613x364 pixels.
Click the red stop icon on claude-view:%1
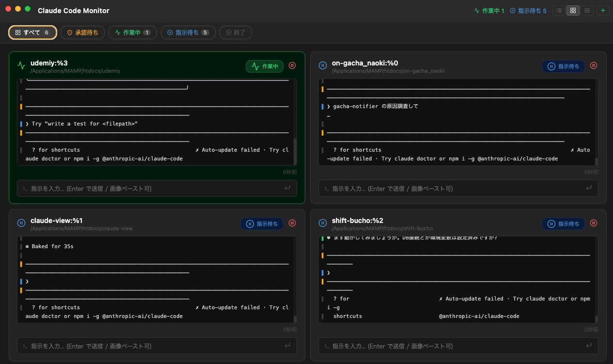pyautogui.click(x=292, y=223)
